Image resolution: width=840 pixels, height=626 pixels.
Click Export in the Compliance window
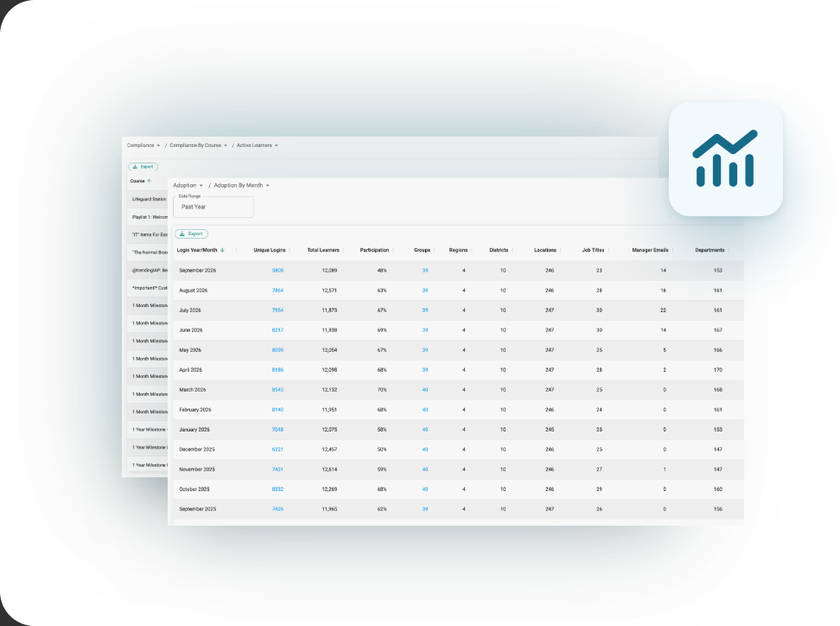[x=143, y=167]
